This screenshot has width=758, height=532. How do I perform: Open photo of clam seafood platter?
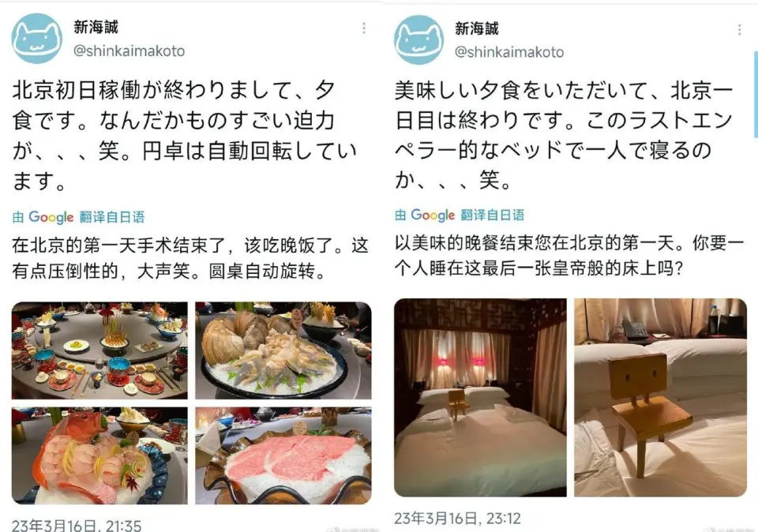coord(283,350)
